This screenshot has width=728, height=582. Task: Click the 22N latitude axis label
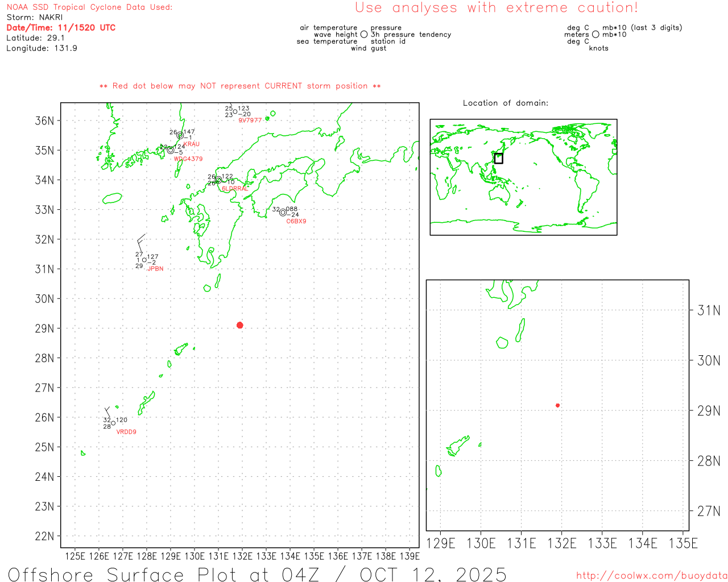(45, 536)
